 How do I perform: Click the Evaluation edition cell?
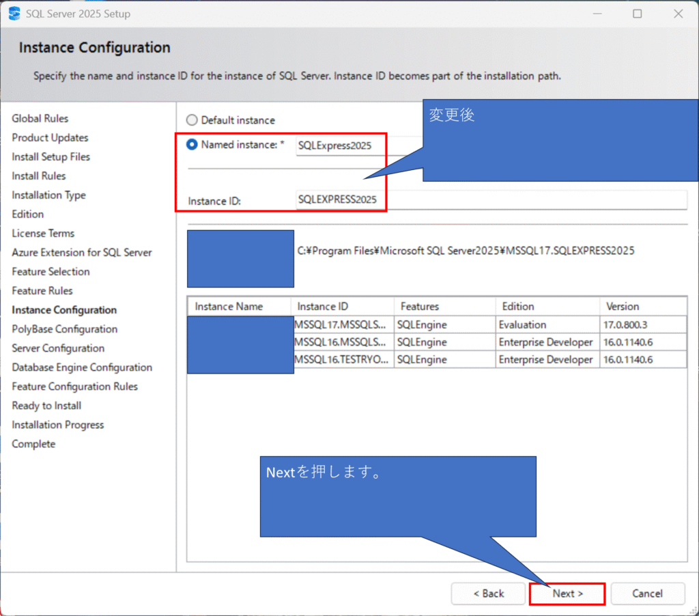(547, 324)
